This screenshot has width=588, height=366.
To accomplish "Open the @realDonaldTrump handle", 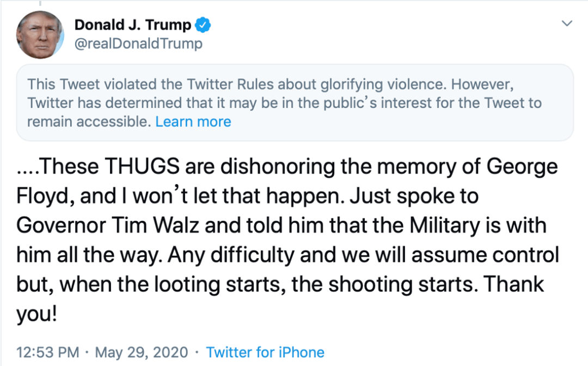I will tap(138, 44).
